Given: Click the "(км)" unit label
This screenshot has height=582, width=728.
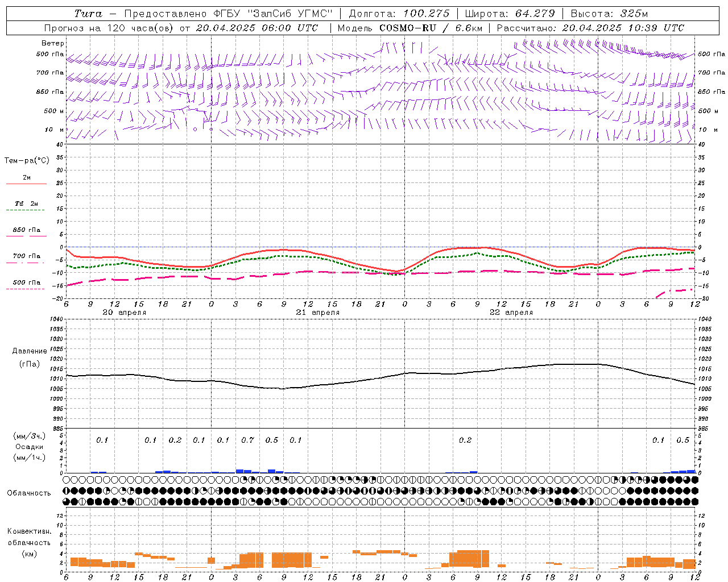Looking at the screenshot, I should [x=29, y=554].
